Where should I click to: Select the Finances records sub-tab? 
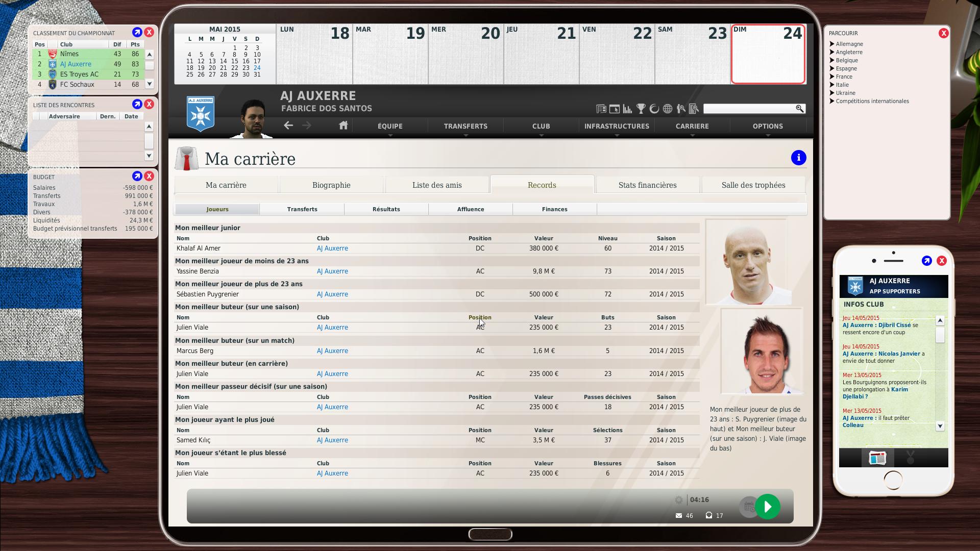pos(555,209)
